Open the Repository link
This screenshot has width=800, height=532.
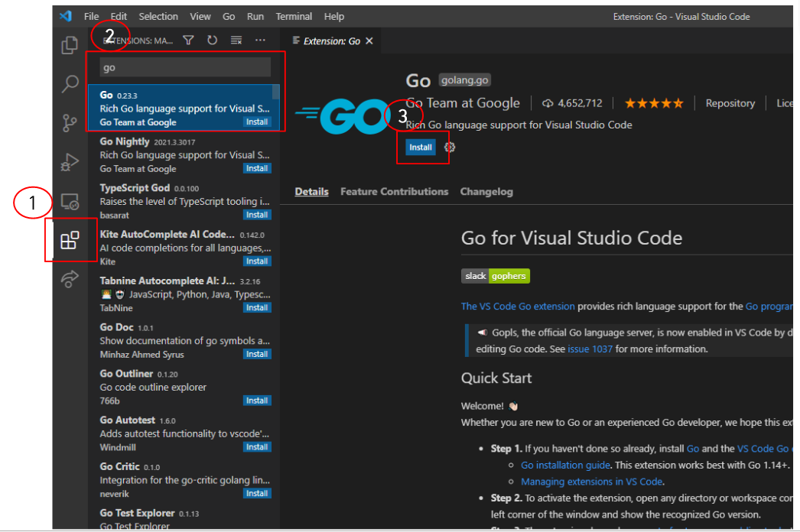[730, 103]
